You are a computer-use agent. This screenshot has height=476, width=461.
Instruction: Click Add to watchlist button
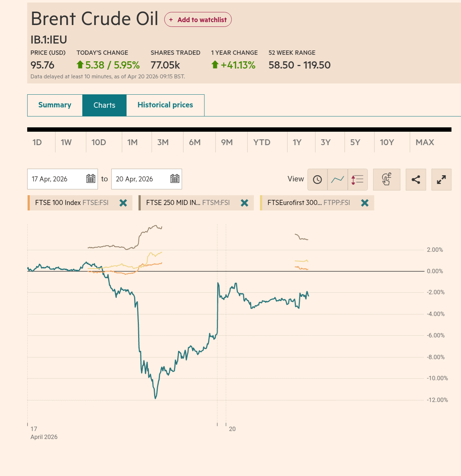coord(198,20)
